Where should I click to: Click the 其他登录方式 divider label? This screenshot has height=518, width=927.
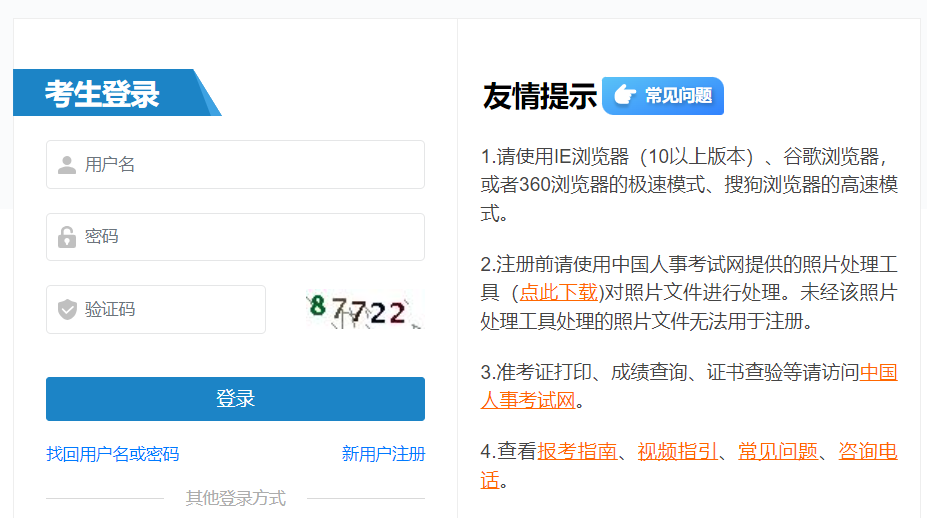click(235, 498)
